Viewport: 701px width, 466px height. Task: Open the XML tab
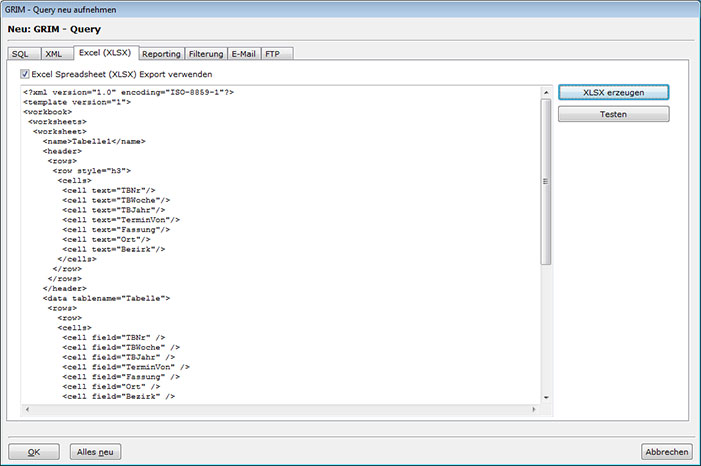(54, 54)
